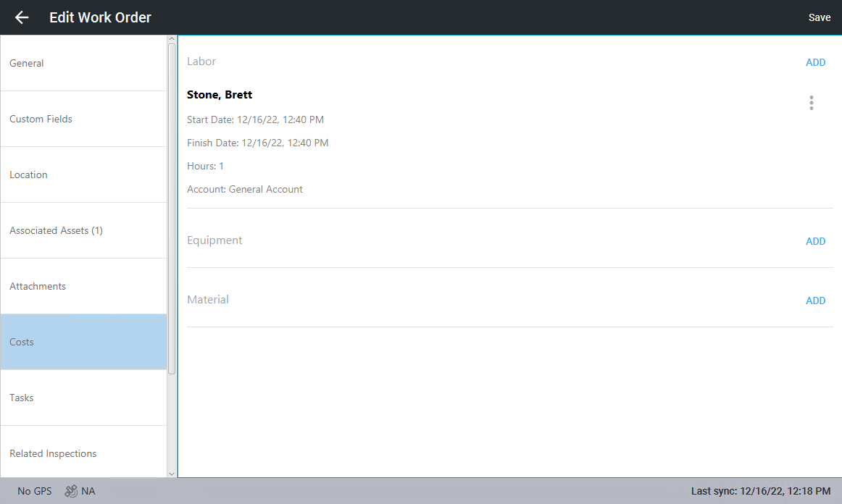Add a new Equipment cost
Screen dimensions: 842x504
815,241
